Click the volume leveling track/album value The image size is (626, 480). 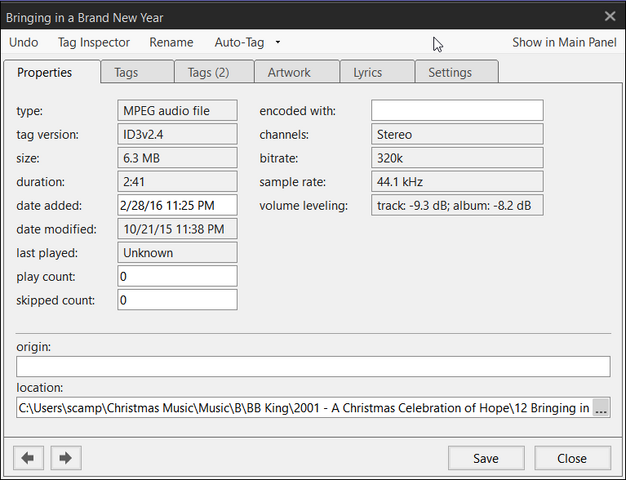point(457,205)
